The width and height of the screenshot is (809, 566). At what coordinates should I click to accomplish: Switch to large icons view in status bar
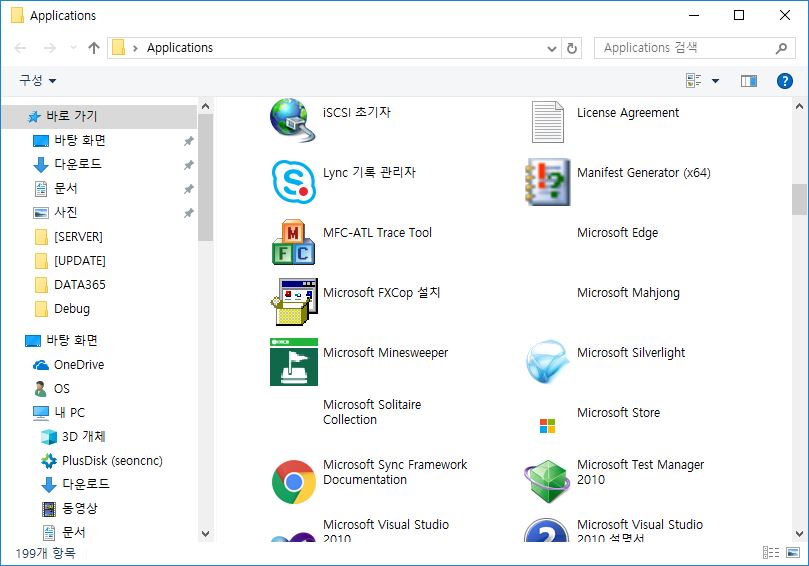pyautogui.click(x=793, y=553)
